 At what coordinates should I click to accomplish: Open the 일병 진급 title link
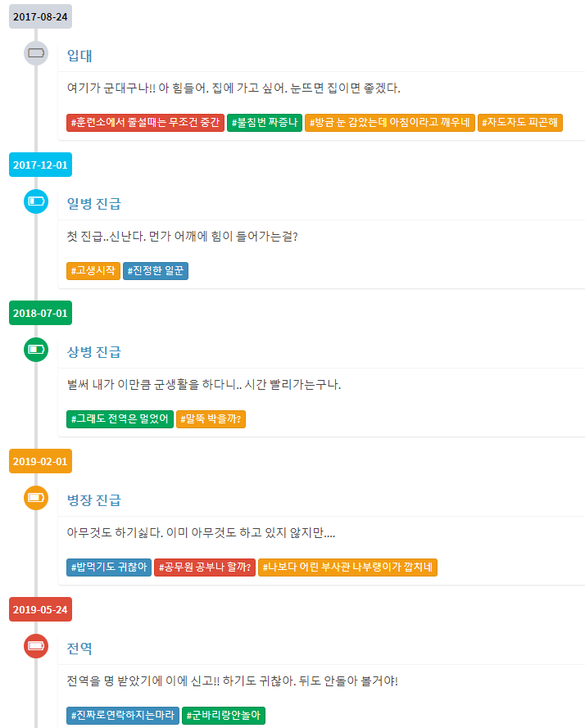coord(94,204)
